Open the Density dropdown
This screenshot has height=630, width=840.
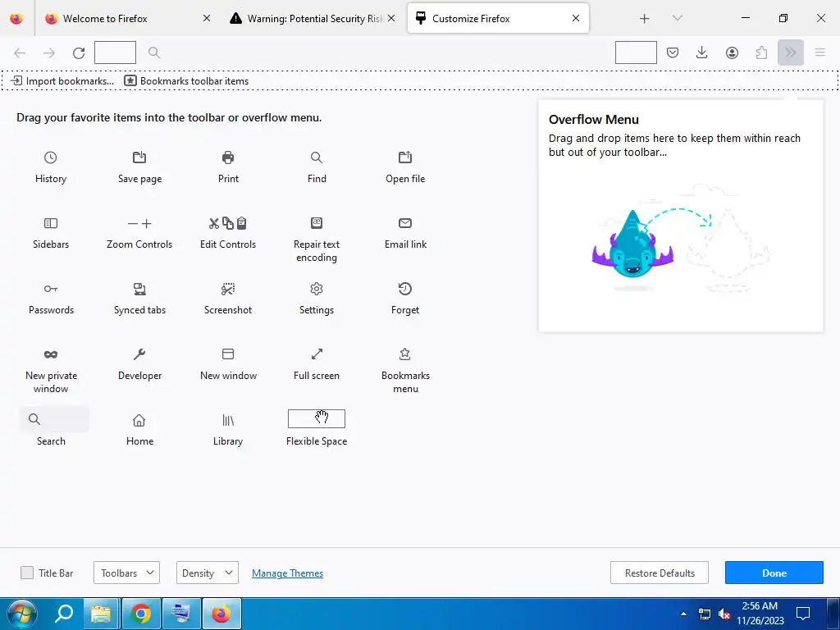[x=208, y=573]
